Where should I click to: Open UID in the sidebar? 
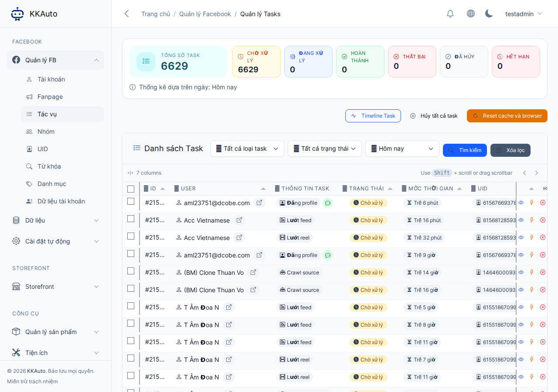[62, 149]
